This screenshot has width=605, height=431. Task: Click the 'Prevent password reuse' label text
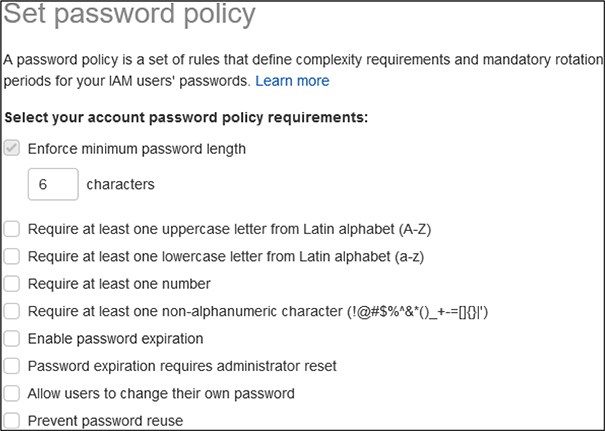point(105,420)
